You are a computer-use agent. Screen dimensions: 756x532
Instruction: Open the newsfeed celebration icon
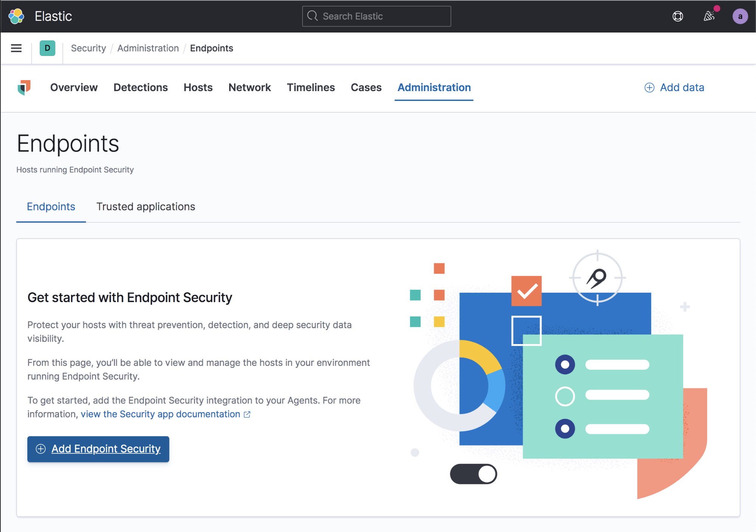coord(709,16)
